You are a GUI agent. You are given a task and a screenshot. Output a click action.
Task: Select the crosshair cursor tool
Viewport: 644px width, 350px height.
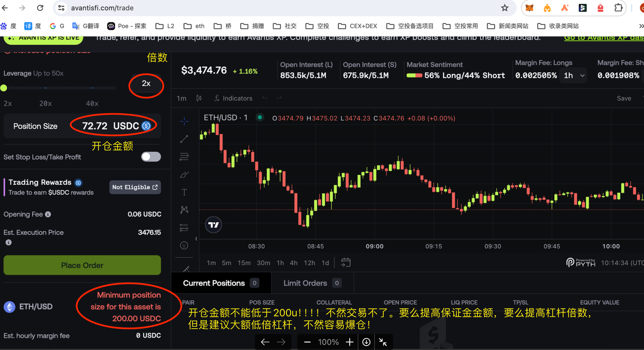(184, 122)
